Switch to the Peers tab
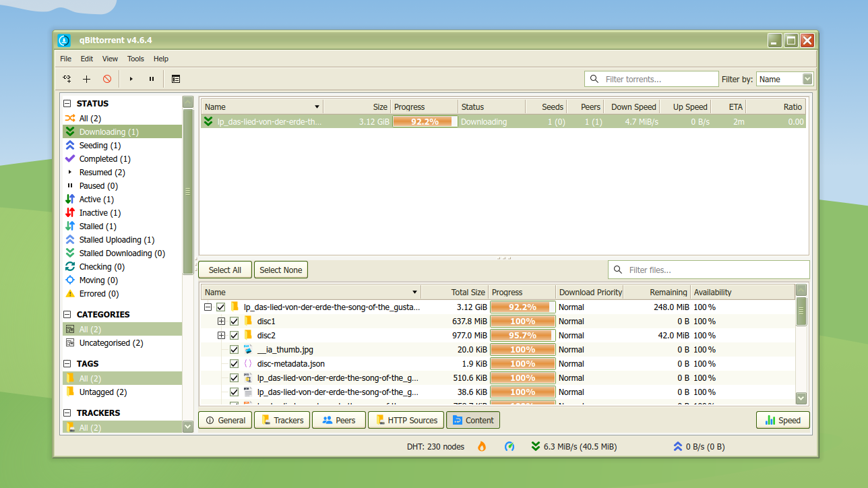The width and height of the screenshot is (868, 488). click(338, 420)
